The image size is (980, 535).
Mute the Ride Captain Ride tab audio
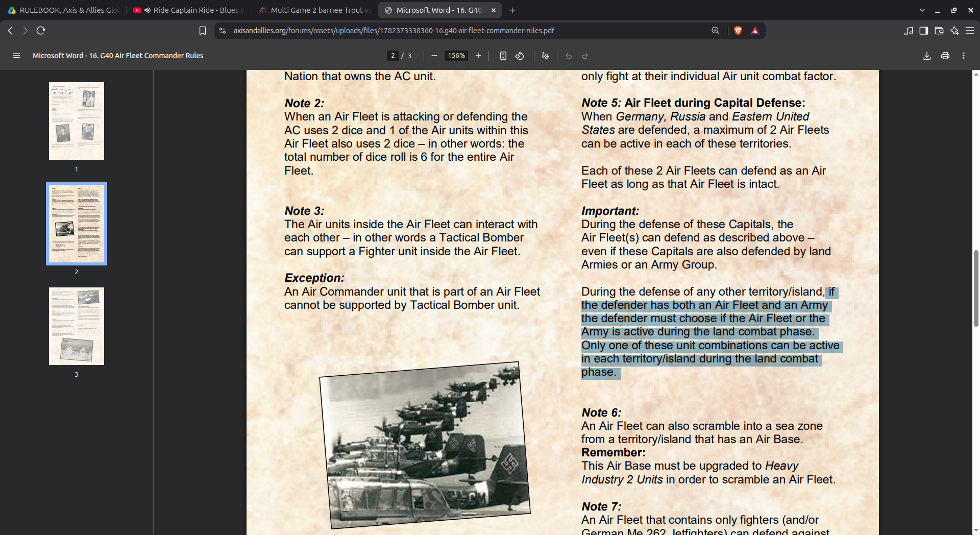coord(148,10)
